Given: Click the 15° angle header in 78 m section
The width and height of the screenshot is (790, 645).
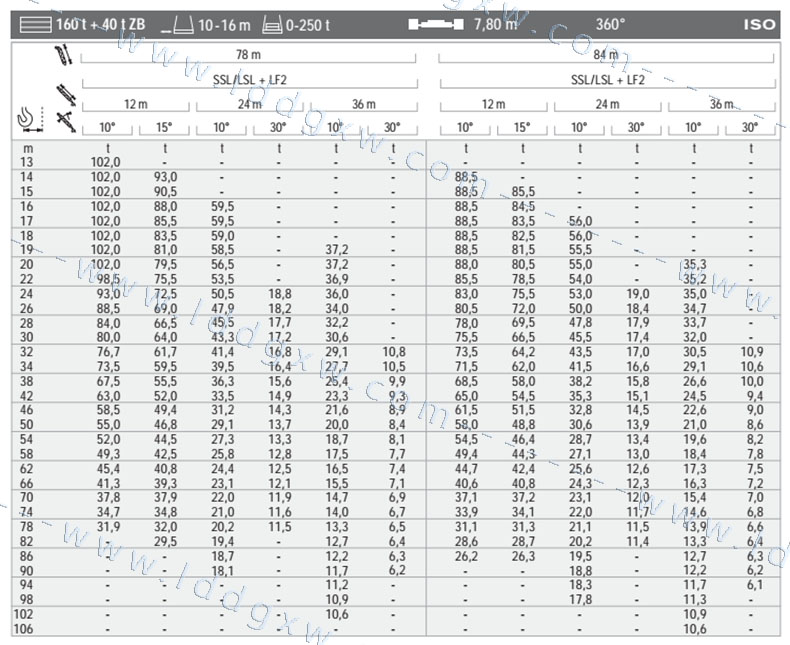Looking at the screenshot, I should click(x=164, y=127).
